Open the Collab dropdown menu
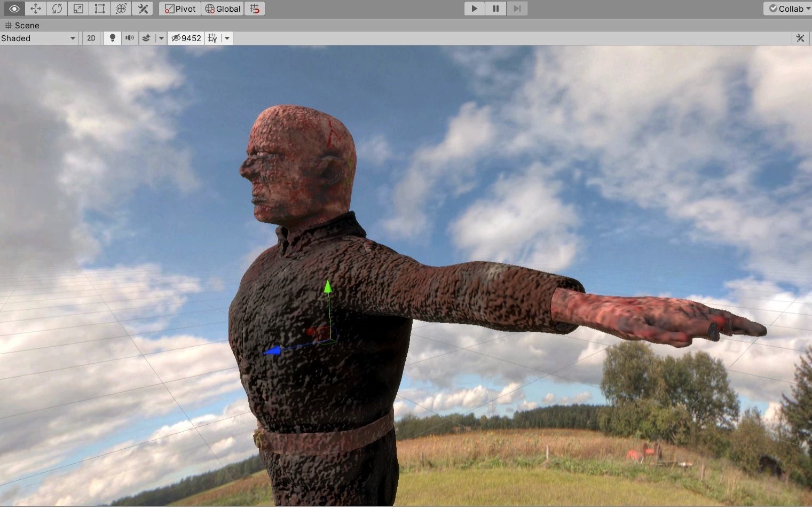 788,9
